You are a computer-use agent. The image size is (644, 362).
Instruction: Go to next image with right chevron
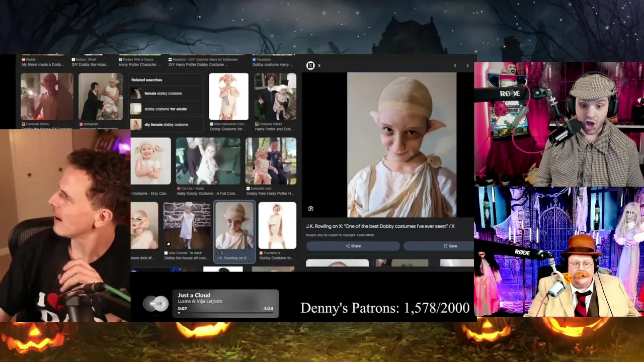click(x=467, y=65)
